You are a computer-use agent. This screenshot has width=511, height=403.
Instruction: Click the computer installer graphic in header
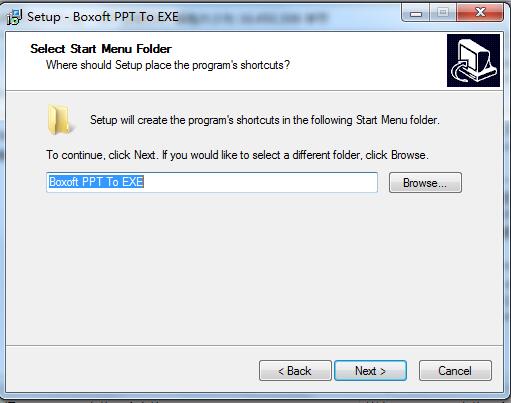pyautogui.click(x=473, y=60)
